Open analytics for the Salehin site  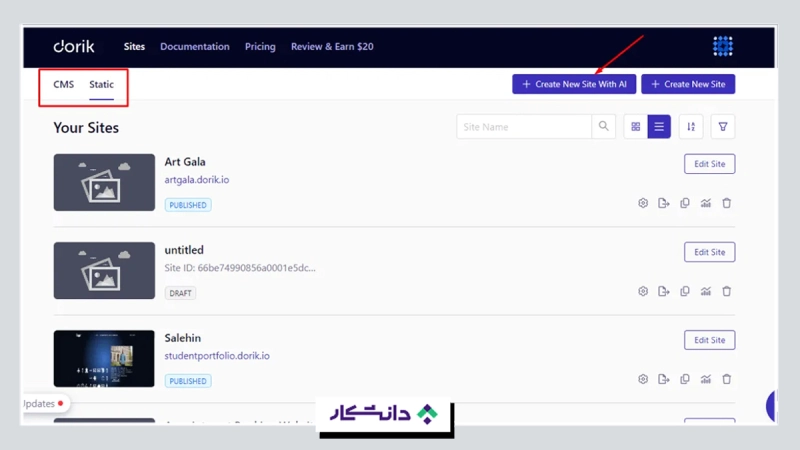tap(706, 380)
